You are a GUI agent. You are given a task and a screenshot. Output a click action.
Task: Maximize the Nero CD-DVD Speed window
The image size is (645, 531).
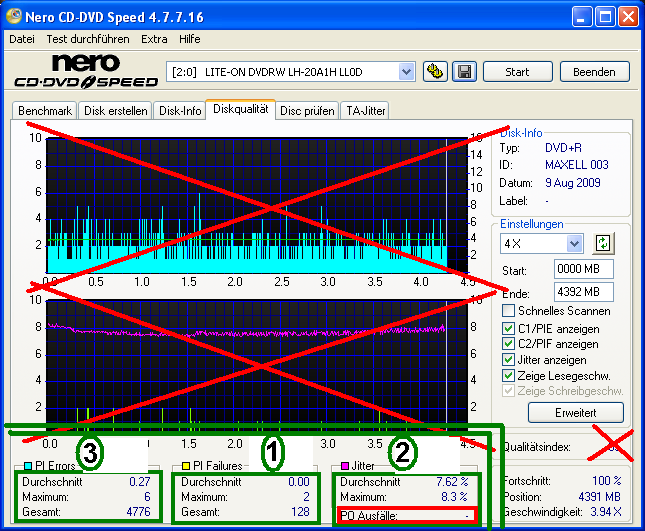[605, 17]
